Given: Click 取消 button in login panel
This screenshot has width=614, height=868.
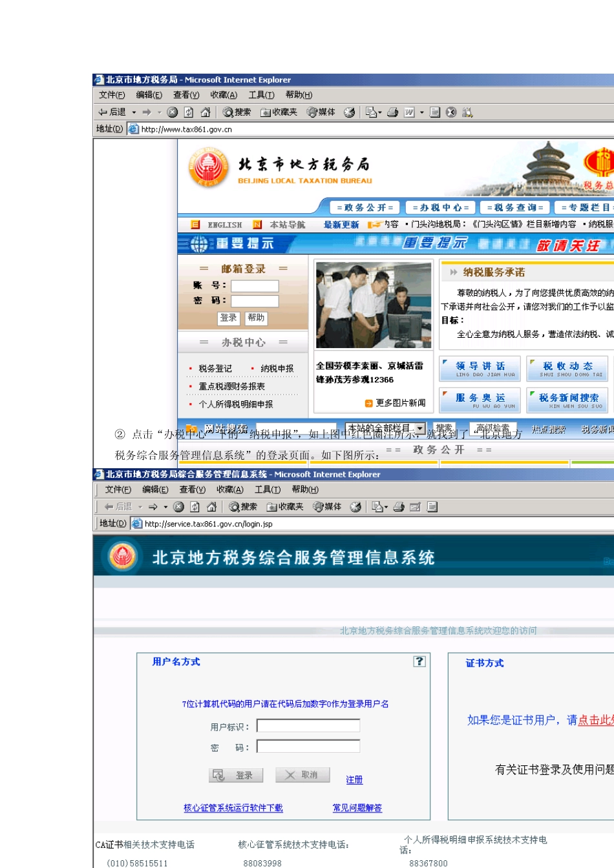Looking at the screenshot, I should pos(302,775).
